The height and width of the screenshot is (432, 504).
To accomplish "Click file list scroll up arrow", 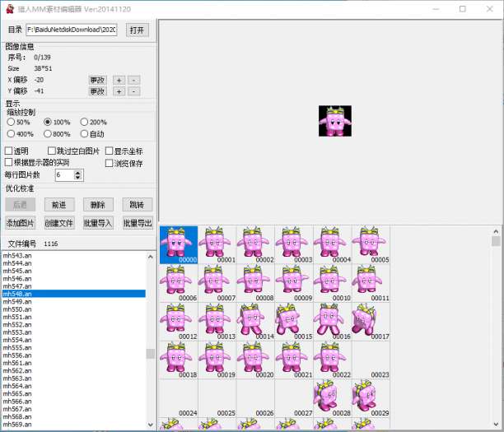I will 151,257.
